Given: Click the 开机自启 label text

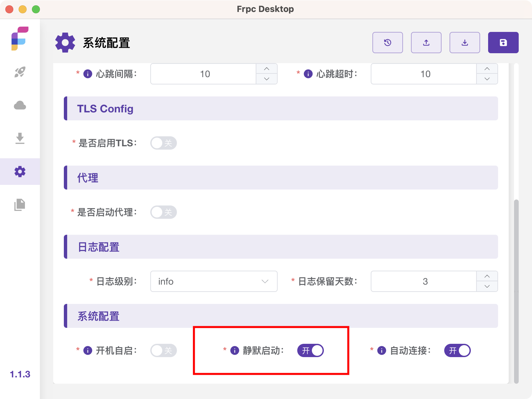Looking at the screenshot, I should point(116,350).
